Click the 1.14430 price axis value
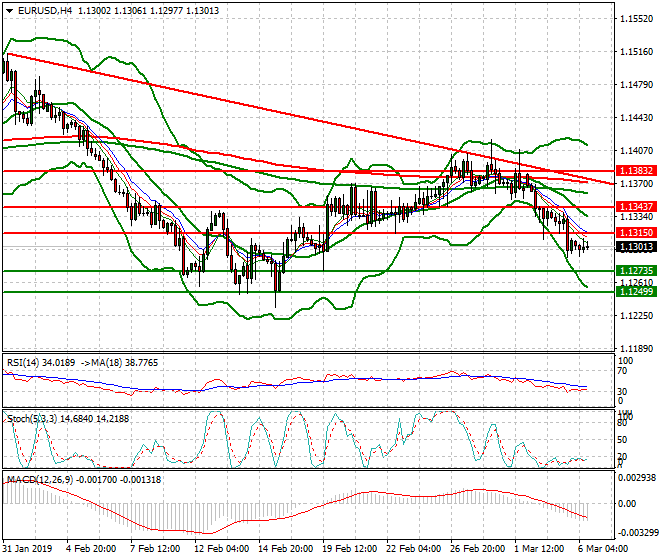The height and width of the screenshot is (560, 660). pos(637,118)
